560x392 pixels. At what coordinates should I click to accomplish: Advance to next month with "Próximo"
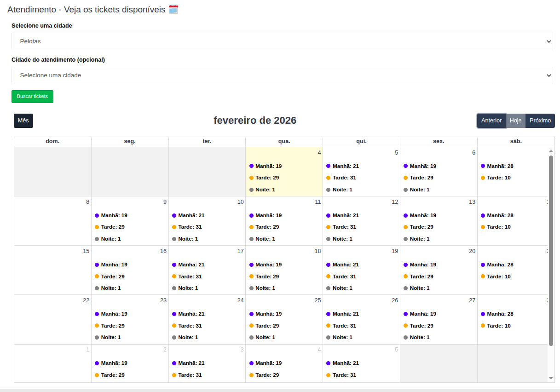[540, 121]
